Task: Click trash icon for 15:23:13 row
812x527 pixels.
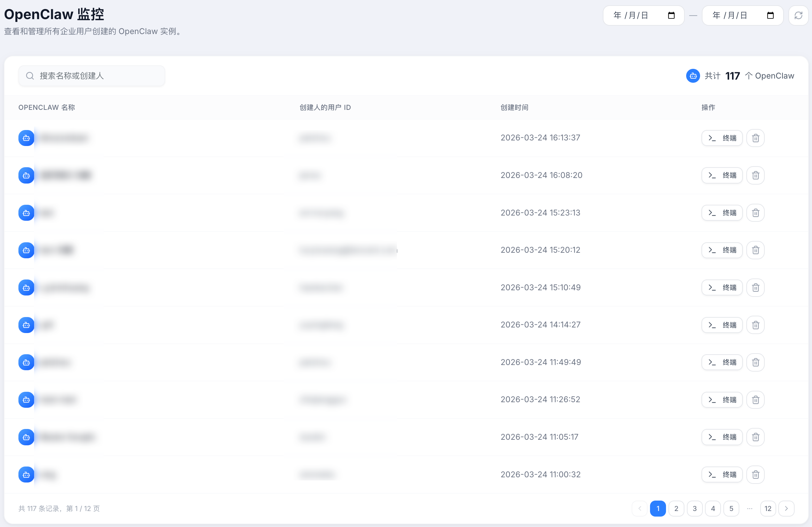Action: pos(755,213)
